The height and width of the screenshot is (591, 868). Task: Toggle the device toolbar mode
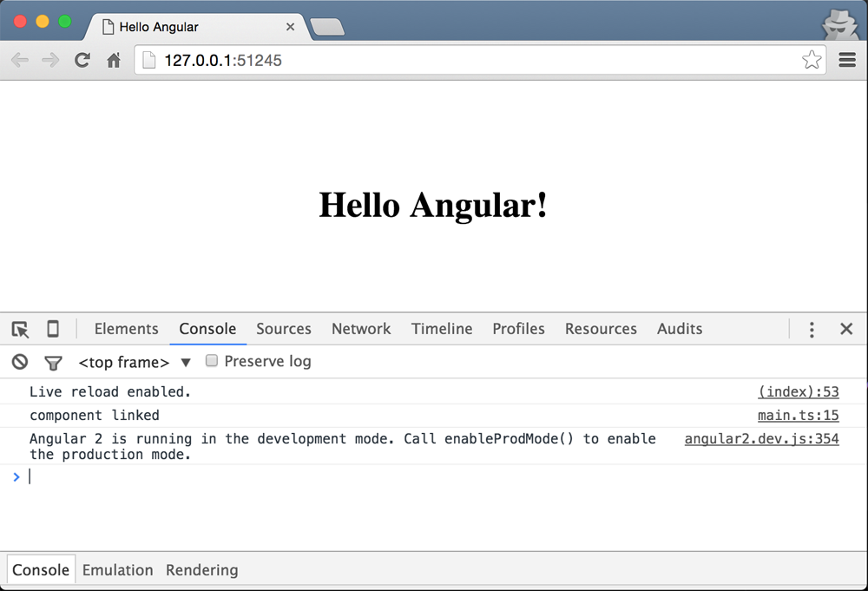52,329
